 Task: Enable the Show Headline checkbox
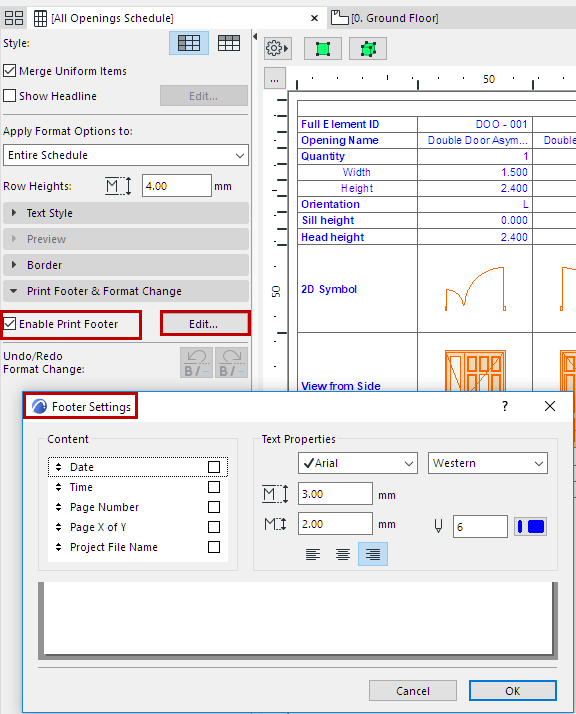pyautogui.click(x=10, y=96)
